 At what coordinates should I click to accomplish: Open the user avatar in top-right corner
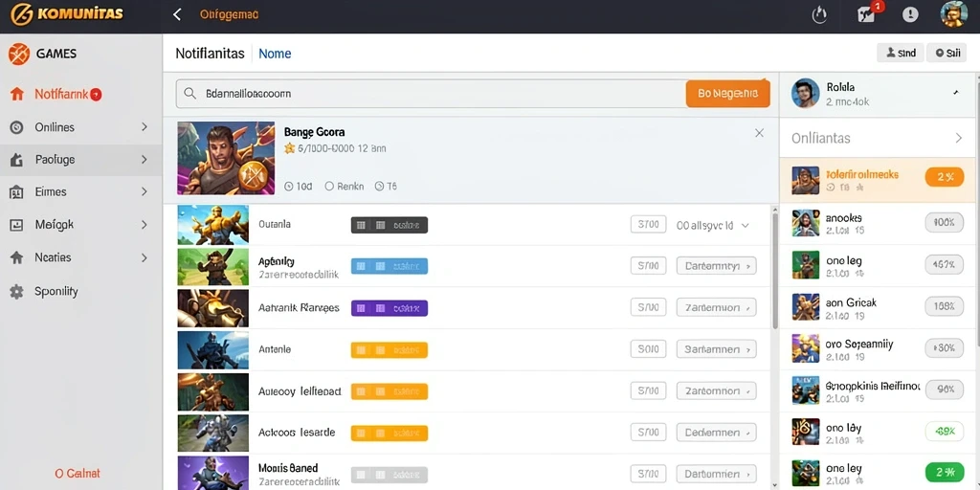954,14
